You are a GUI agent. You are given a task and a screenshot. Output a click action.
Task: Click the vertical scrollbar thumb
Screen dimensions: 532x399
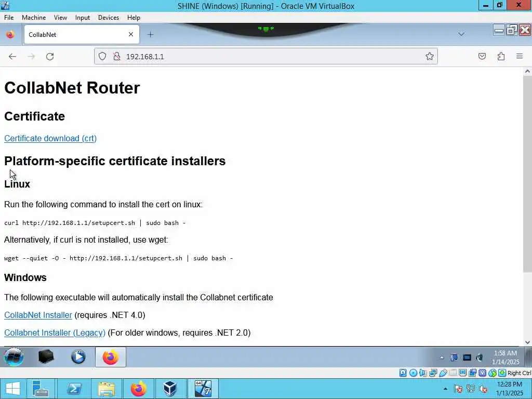tap(527, 174)
